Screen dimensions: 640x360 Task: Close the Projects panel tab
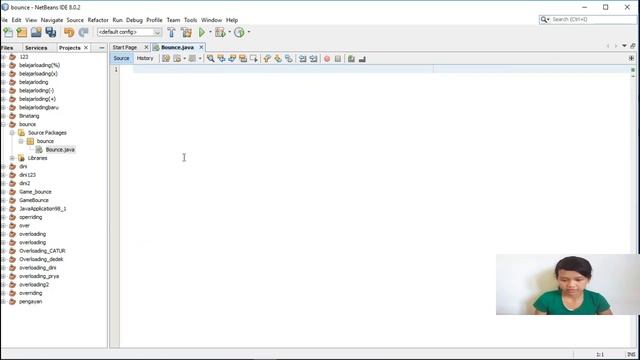[86, 48]
